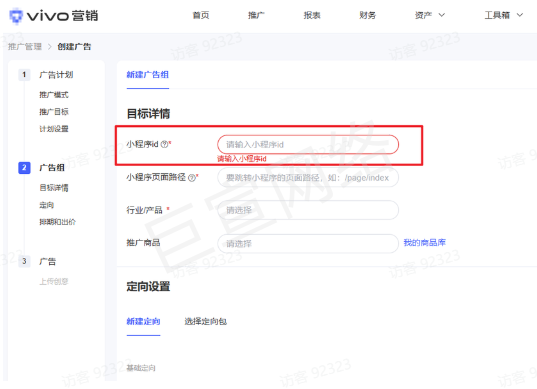537x389 pixels.
Task: Jump to 排期和出价 in sidebar
Action: pos(57,222)
